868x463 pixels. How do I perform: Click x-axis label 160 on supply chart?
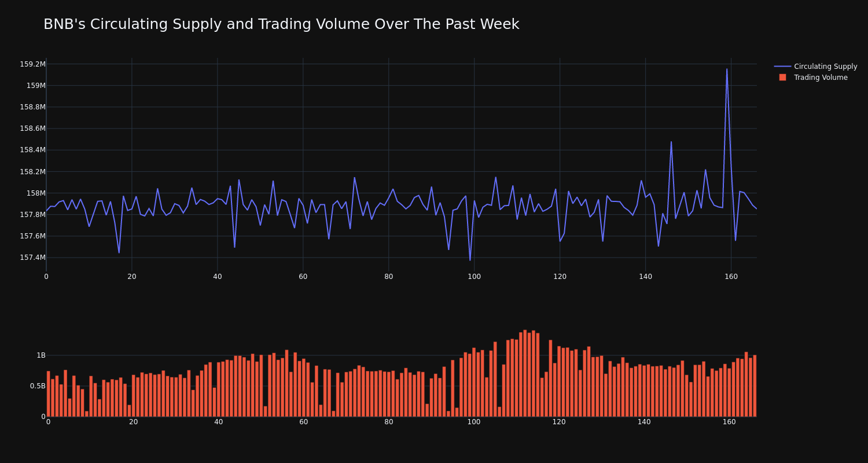pyautogui.click(x=731, y=277)
